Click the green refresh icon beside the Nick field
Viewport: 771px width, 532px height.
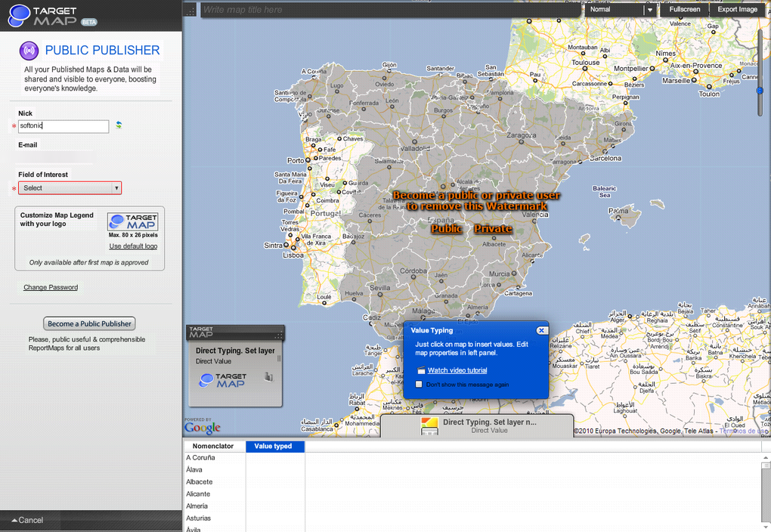tap(119, 126)
